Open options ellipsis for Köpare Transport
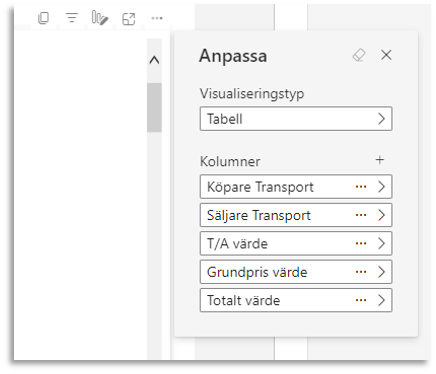 click(361, 187)
